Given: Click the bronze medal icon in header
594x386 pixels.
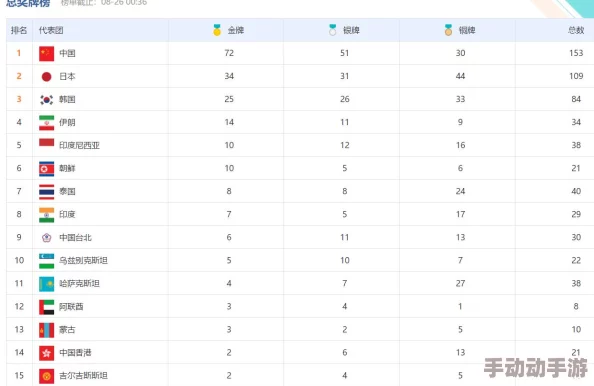Looking at the screenshot, I should point(448,30).
